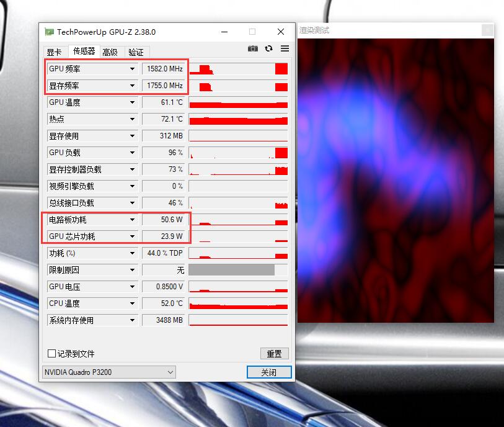Click the 23.9 W chip power value
Screen dimensions: 504x427
(x=163, y=236)
